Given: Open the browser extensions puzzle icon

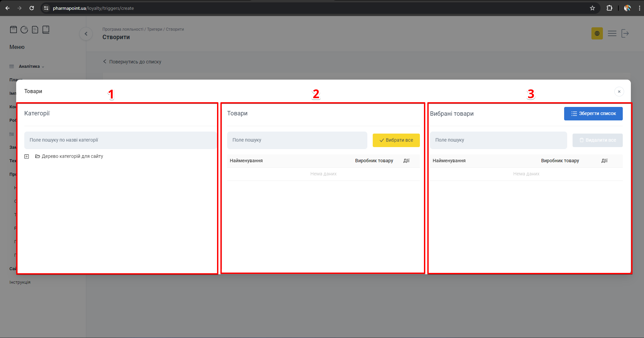Looking at the screenshot, I should (609, 8).
